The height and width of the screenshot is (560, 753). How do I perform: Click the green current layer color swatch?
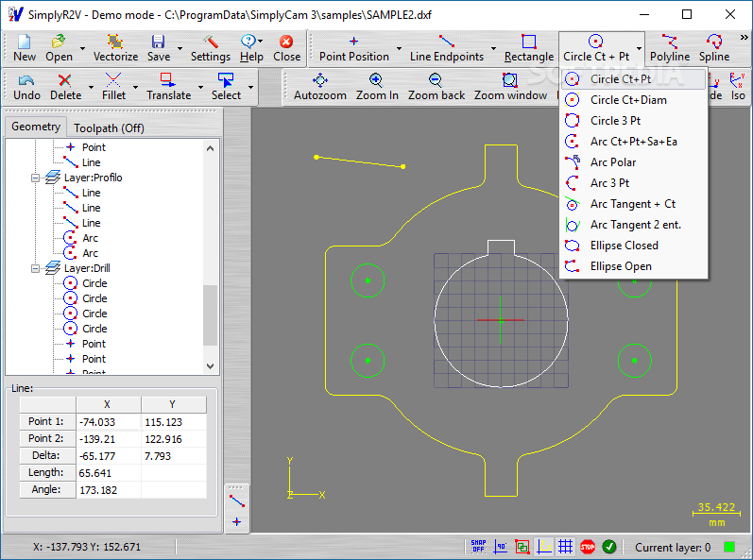(x=729, y=547)
